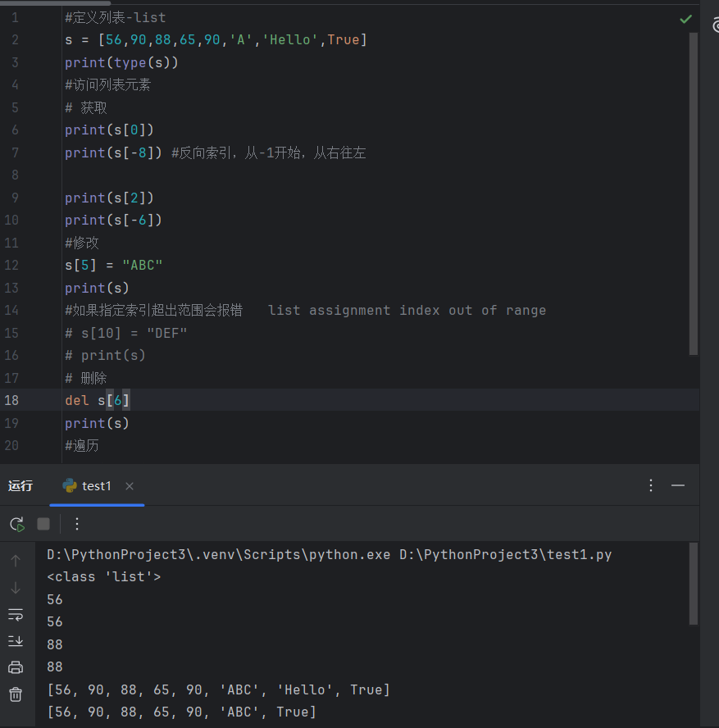Toggle scroll to end of output

[16, 641]
